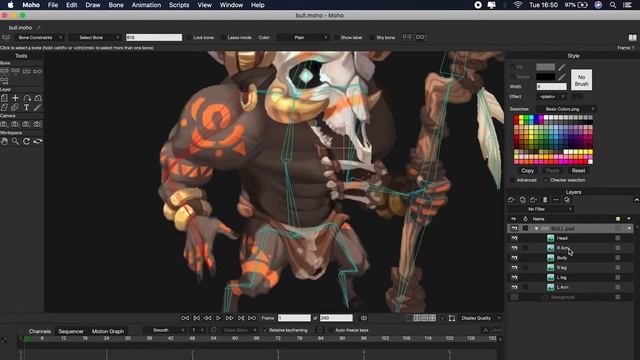Hide the Body layer

514,258
